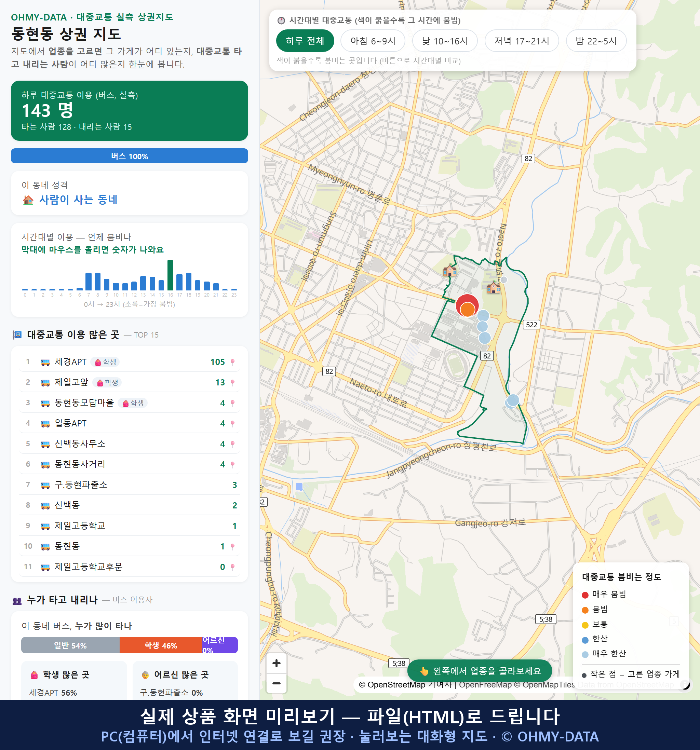Viewport: 700px width, 750px height.
Task: Click the 학생 badge on 제일고앞 row
Action: tap(107, 383)
